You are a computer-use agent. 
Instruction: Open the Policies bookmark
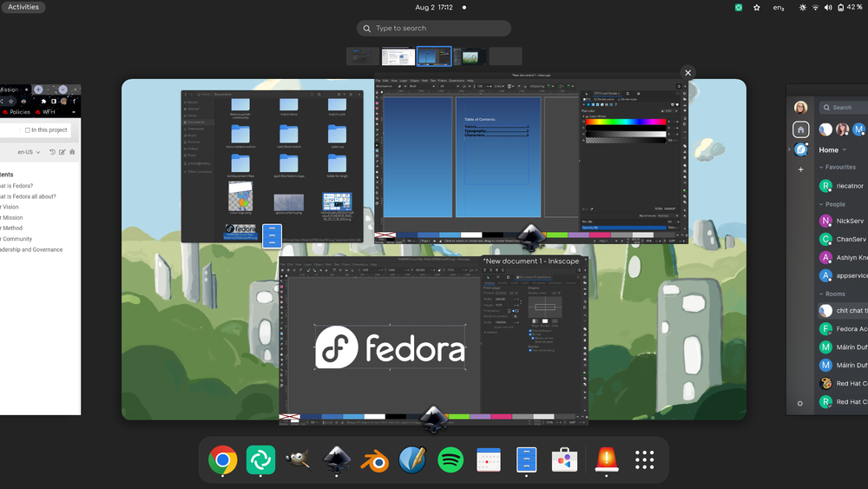coord(16,112)
